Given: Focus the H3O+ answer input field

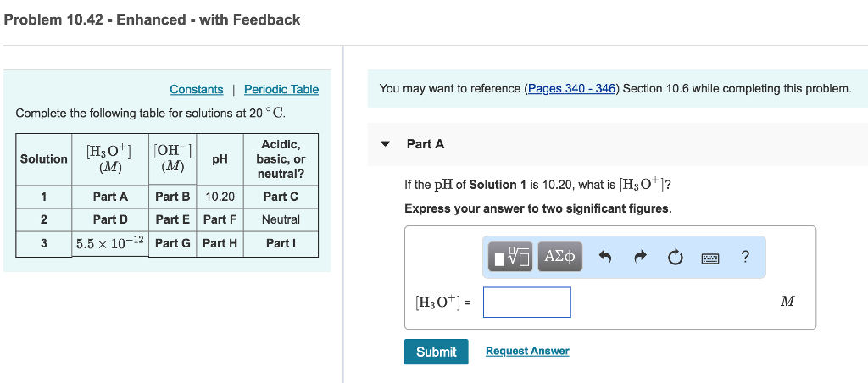Looking at the screenshot, I should pyautogui.click(x=527, y=303).
